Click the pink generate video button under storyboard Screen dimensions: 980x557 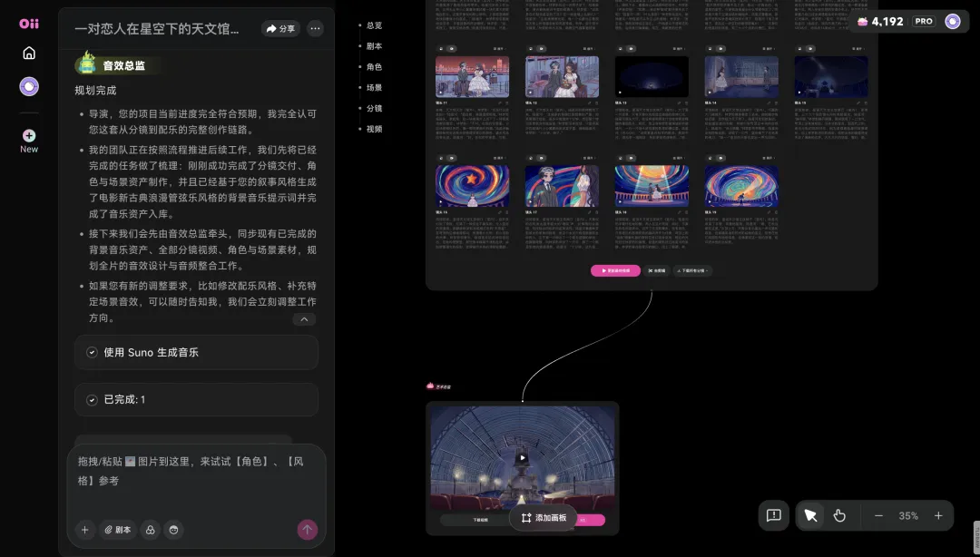(615, 270)
